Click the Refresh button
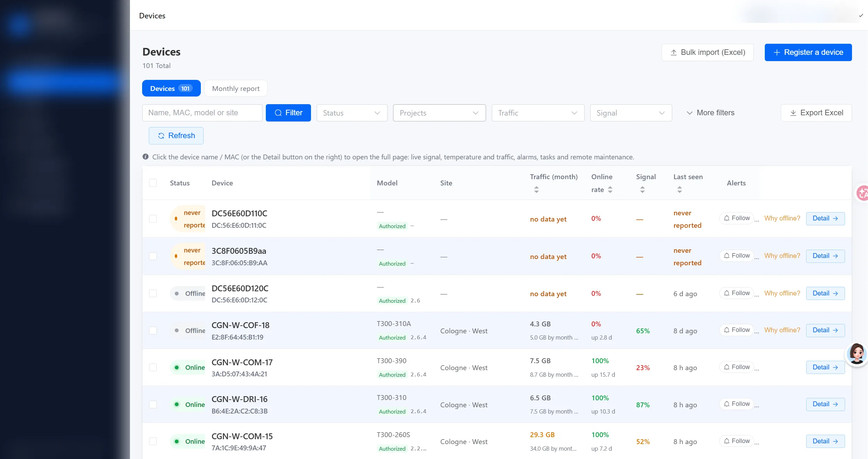868x459 pixels. (176, 136)
